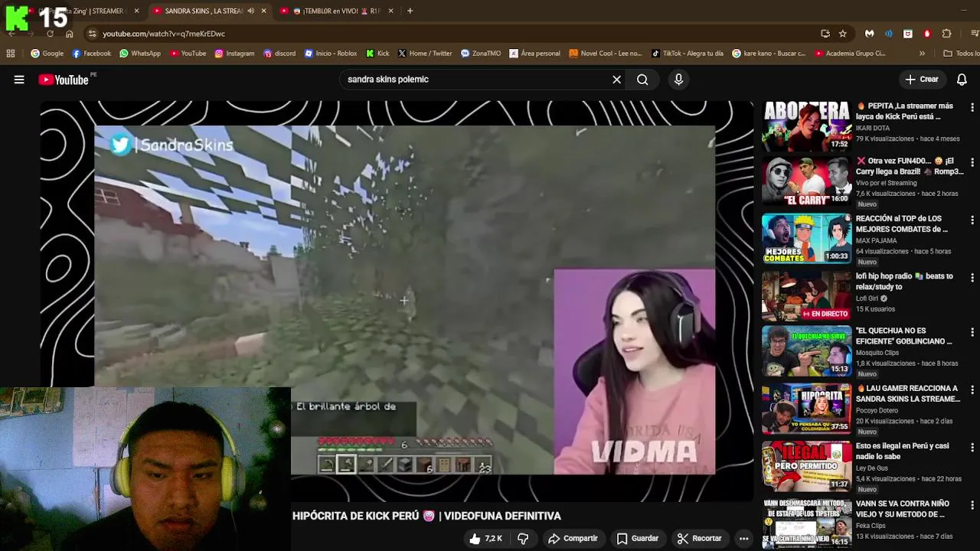Open the three-dot more actions under video

(x=743, y=539)
